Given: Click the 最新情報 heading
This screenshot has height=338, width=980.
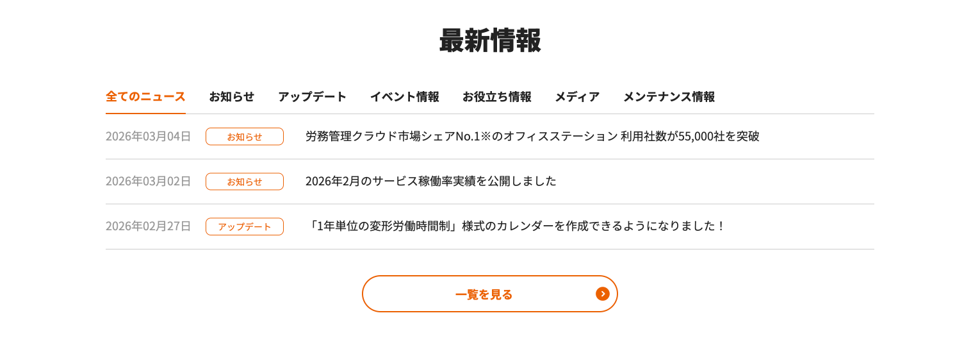Looking at the screenshot, I should tap(490, 41).
